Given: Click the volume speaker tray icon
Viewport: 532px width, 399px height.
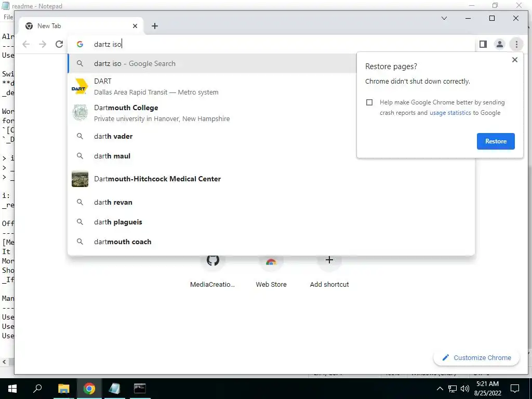Looking at the screenshot, I should tap(465, 389).
